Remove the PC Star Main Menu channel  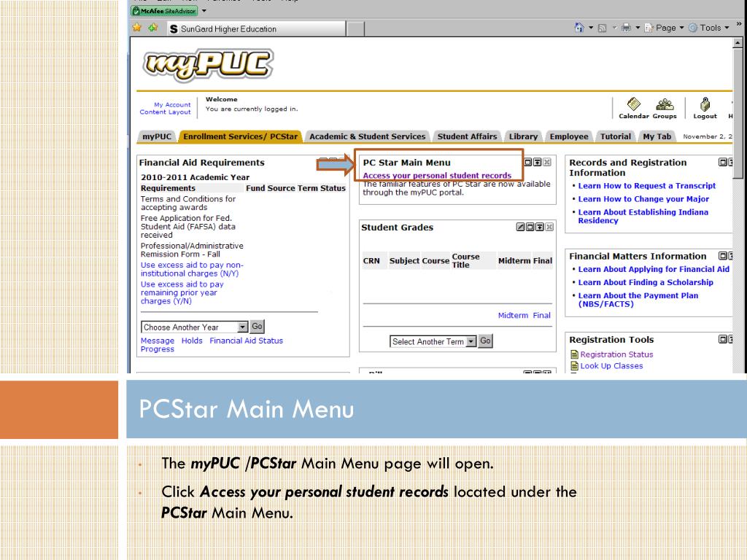547,163
